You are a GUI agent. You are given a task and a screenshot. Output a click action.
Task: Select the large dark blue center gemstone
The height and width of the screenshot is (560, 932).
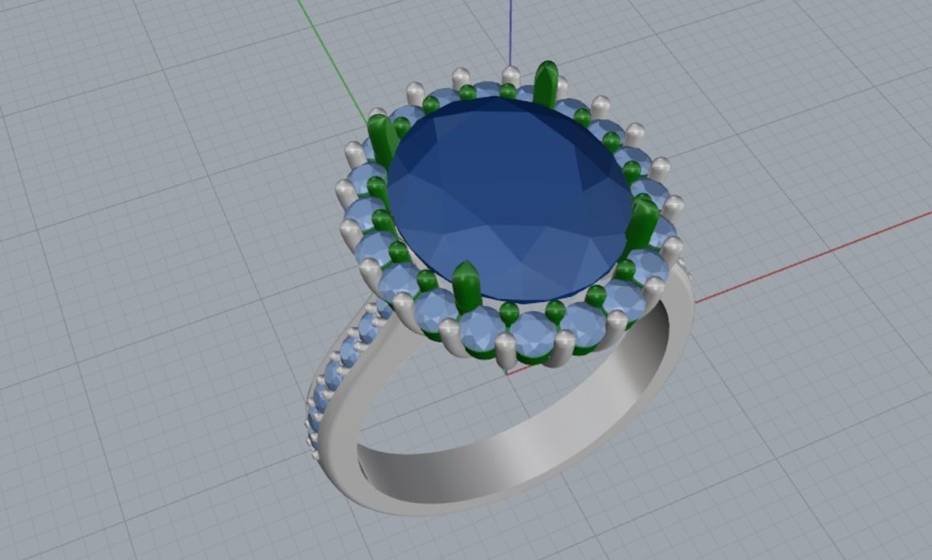point(508,199)
